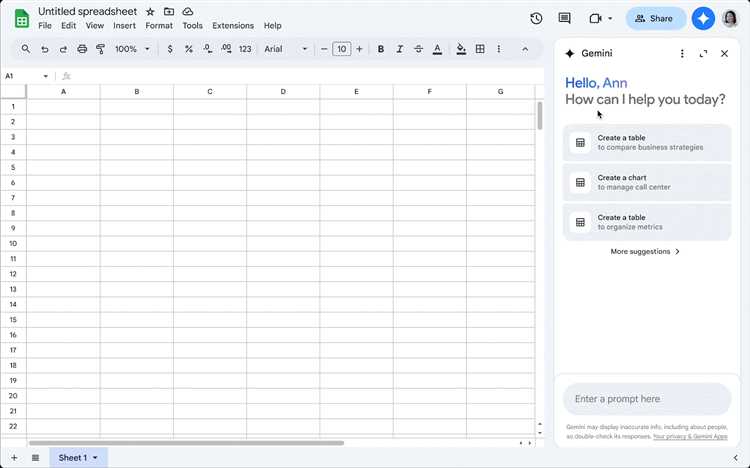Click the print icon in toolbar
Image resolution: width=750 pixels, height=468 pixels.
[82, 49]
